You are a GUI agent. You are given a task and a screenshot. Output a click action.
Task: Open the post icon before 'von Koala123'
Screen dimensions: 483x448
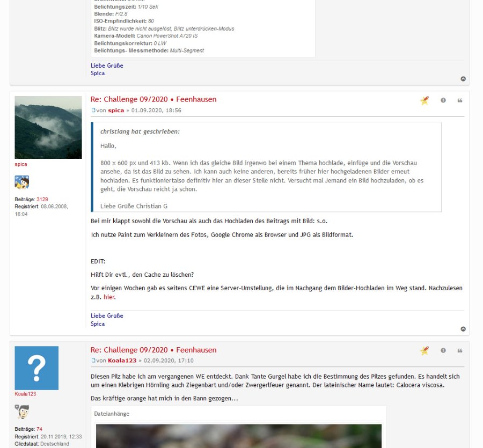coord(93,360)
